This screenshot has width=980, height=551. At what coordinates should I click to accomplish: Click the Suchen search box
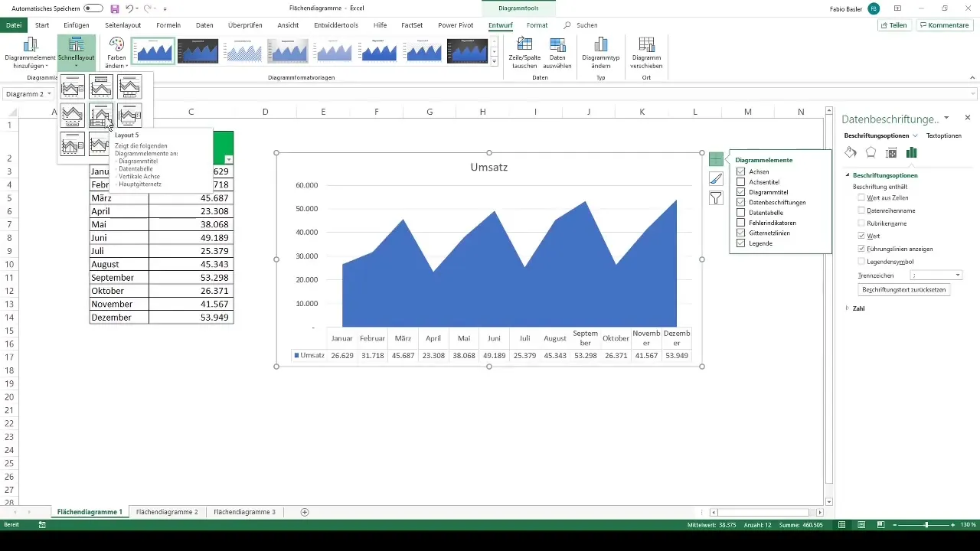[580, 25]
